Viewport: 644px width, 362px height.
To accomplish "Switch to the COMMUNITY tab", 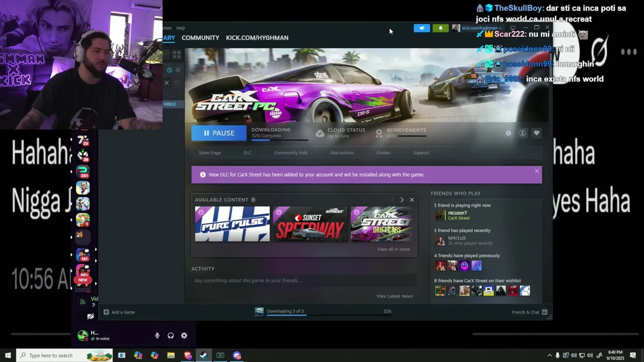I will [200, 38].
